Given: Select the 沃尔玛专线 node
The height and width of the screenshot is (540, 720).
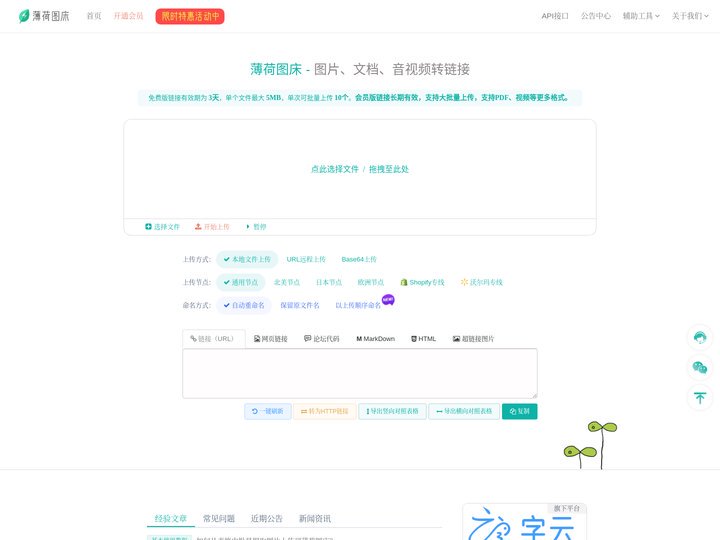Looking at the screenshot, I should [482, 282].
